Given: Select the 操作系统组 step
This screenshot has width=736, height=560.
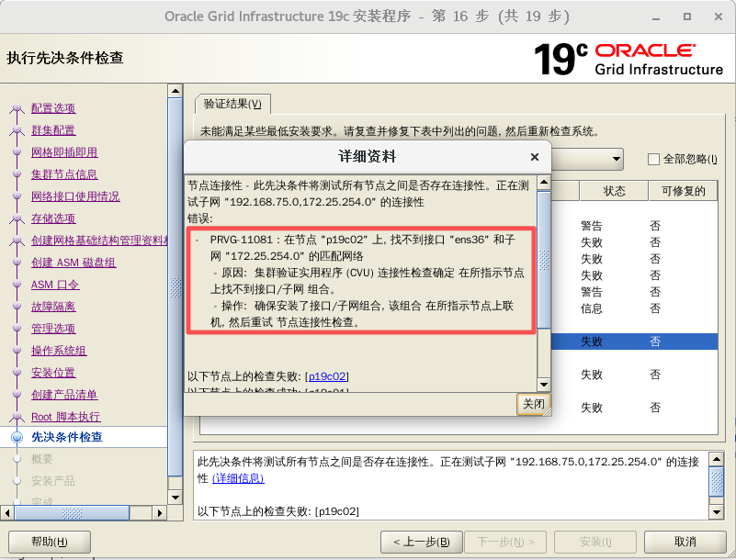Looking at the screenshot, I should (59, 351).
